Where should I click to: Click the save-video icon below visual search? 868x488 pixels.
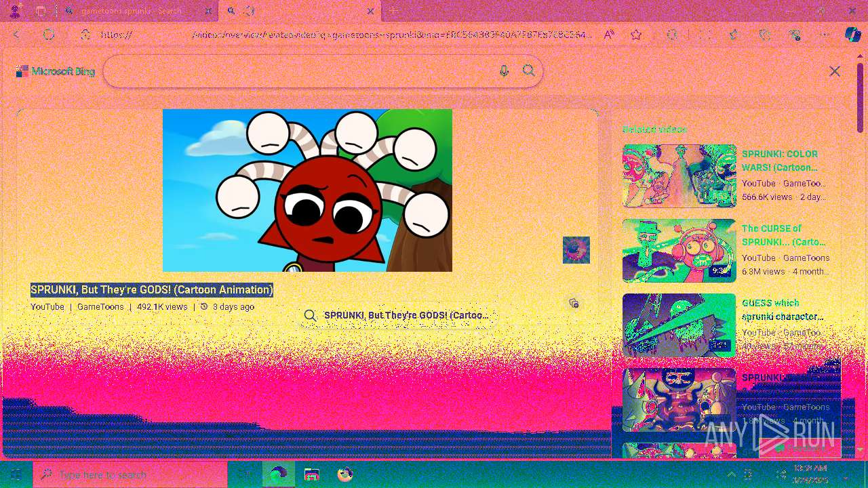pyautogui.click(x=574, y=303)
